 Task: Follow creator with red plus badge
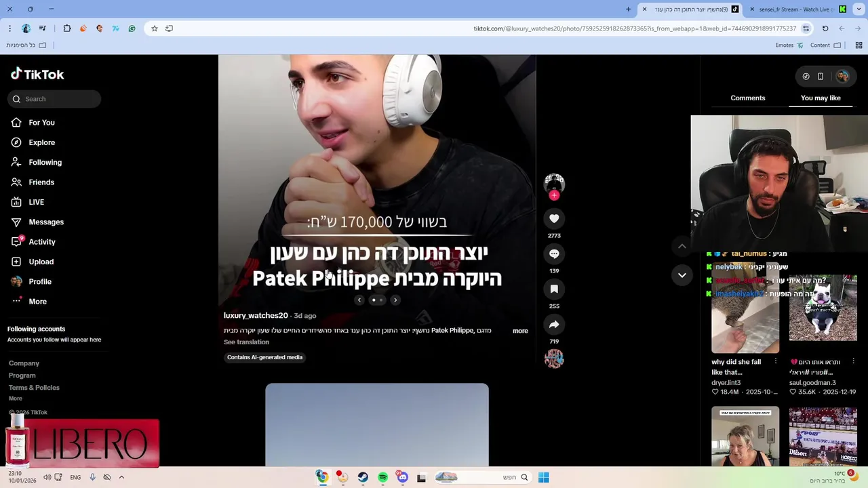(x=554, y=195)
